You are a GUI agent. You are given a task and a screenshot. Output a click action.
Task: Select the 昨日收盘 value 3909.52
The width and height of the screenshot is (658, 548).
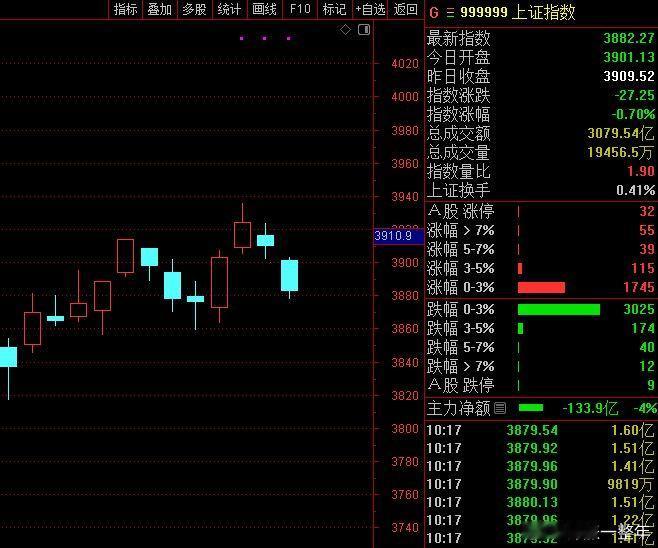[x=629, y=76]
